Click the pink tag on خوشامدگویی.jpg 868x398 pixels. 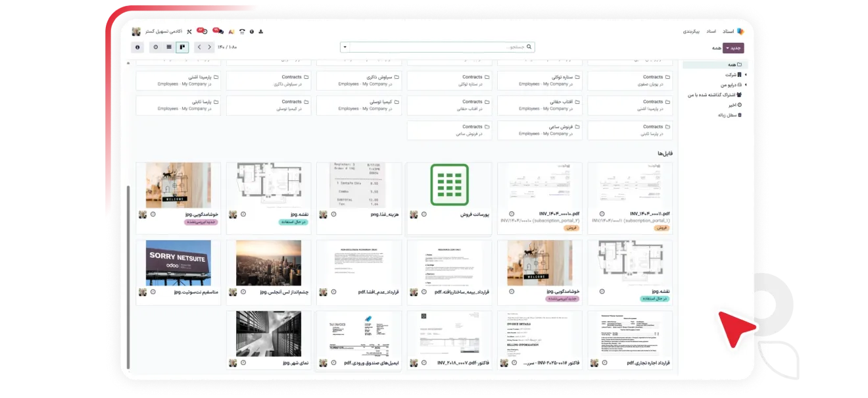(x=201, y=223)
